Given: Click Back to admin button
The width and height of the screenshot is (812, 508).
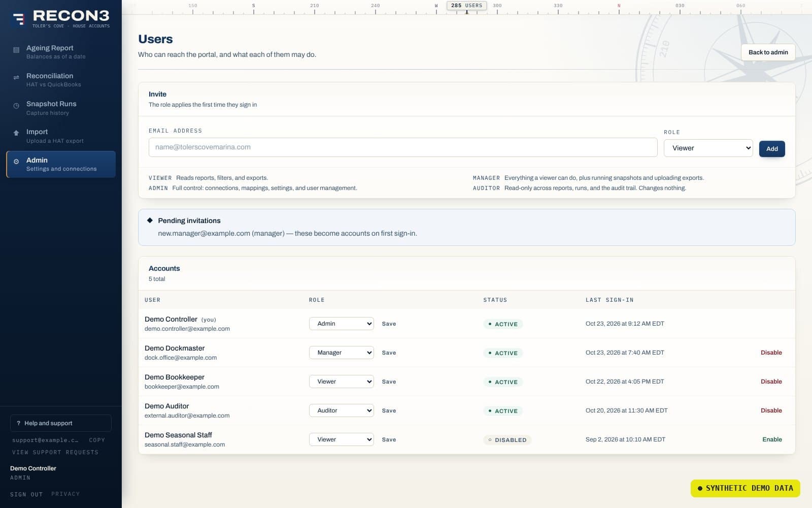Looking at the screenshot, I should (x=768, y=52).
